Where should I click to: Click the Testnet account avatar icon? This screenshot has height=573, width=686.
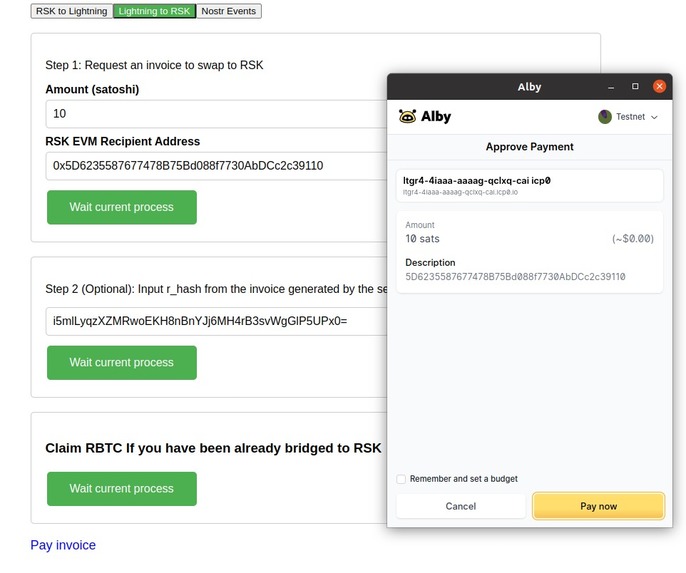605,117
